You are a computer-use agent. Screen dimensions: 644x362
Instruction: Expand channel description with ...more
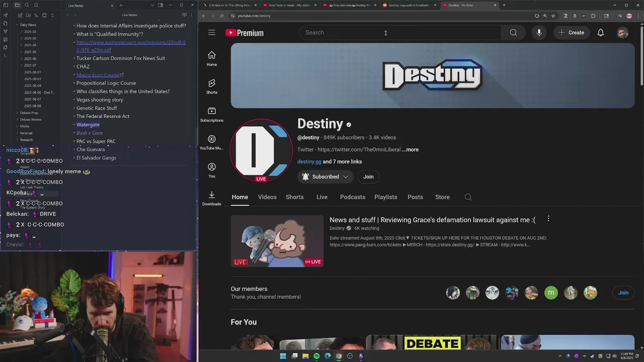[410, 150]
